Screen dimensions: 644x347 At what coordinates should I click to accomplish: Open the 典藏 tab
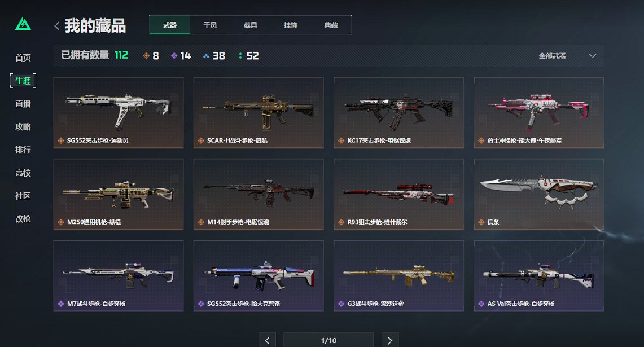click(331, 25)
